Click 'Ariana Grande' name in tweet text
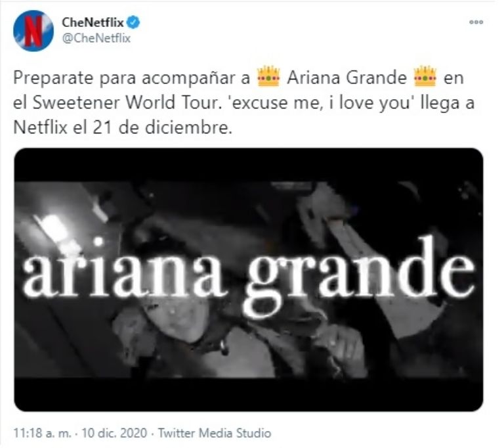The image size is (504, 448). click(x=346, y=78)
